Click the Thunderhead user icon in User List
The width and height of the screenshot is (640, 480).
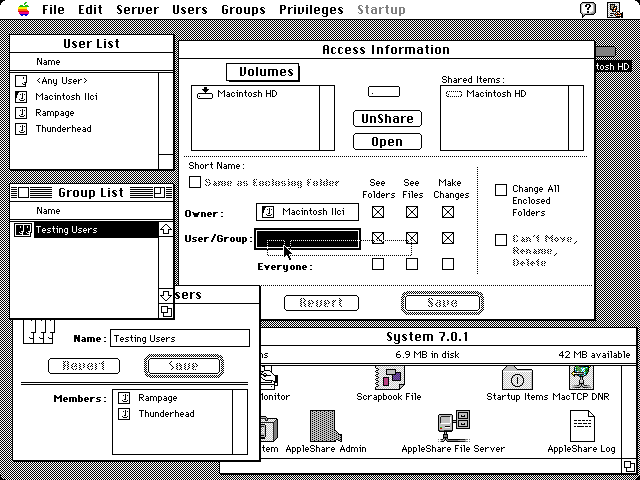tap(21, 129)
